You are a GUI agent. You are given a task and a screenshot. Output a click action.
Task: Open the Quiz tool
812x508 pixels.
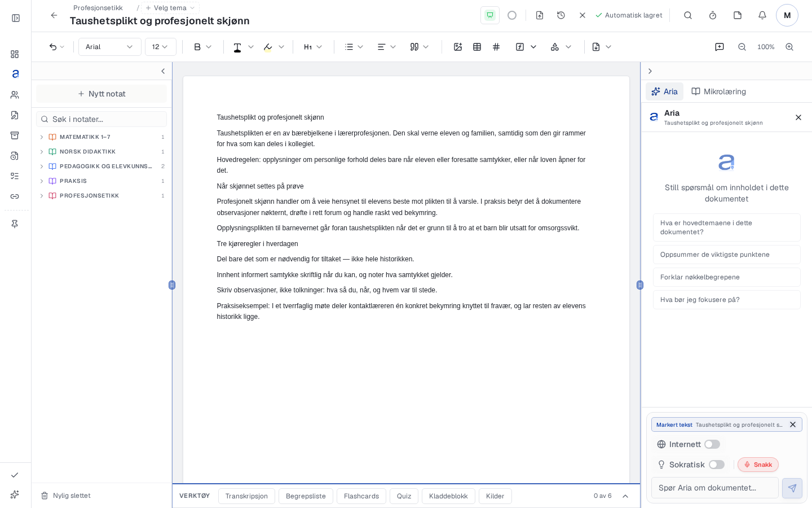pos(404,496)
